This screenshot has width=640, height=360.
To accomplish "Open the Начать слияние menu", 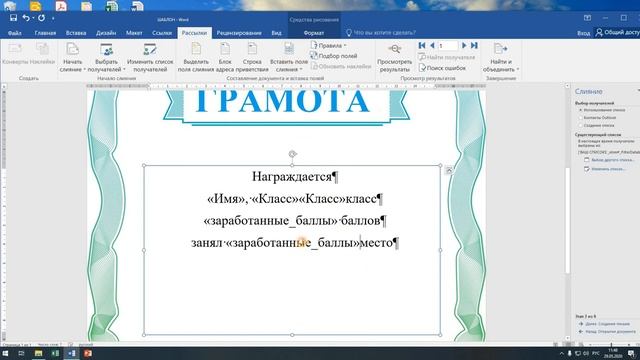I will point(72,58).
